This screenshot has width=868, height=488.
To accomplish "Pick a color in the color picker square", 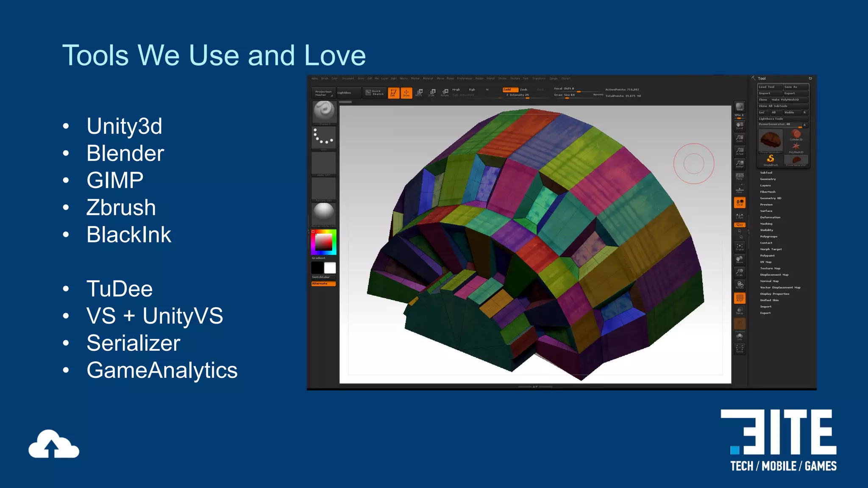I will [324, 242].
